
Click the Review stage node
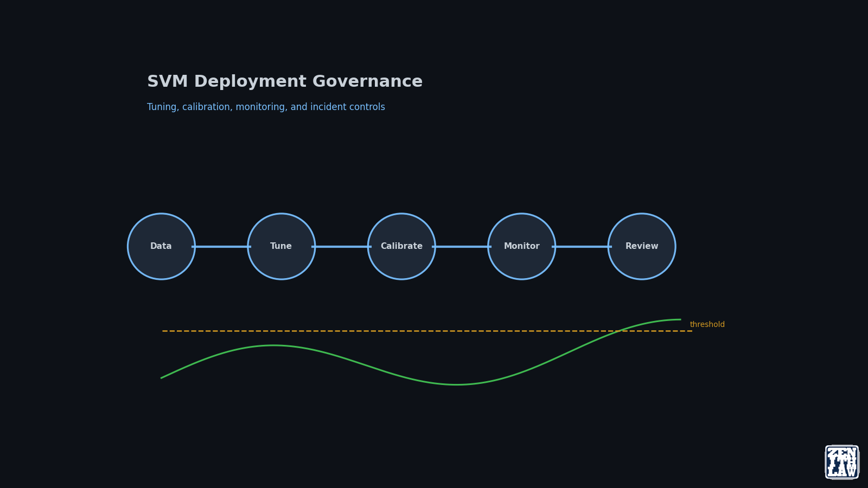642,246
